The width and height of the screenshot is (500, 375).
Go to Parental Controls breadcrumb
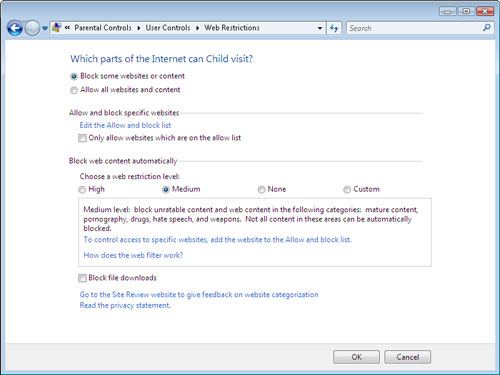click(103, 28)
